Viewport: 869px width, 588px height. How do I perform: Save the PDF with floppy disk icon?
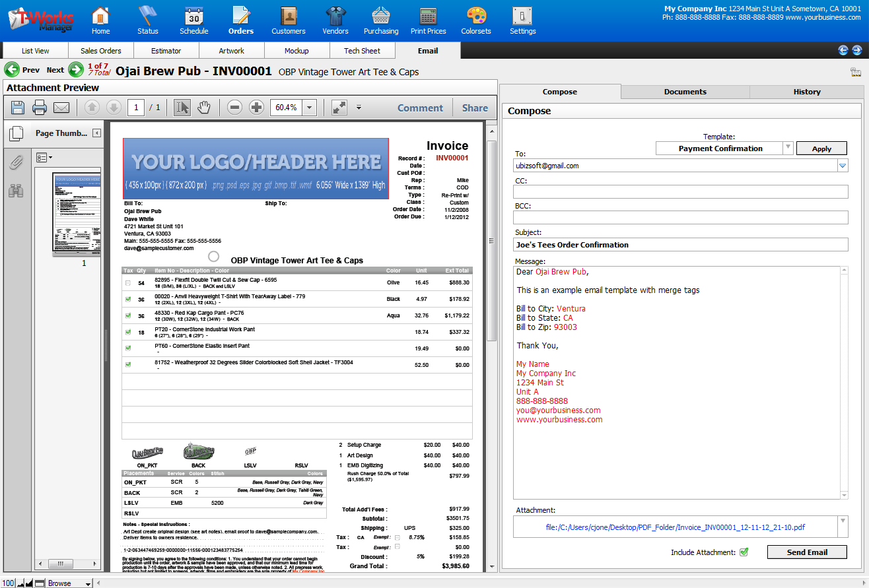pos(18,108)
